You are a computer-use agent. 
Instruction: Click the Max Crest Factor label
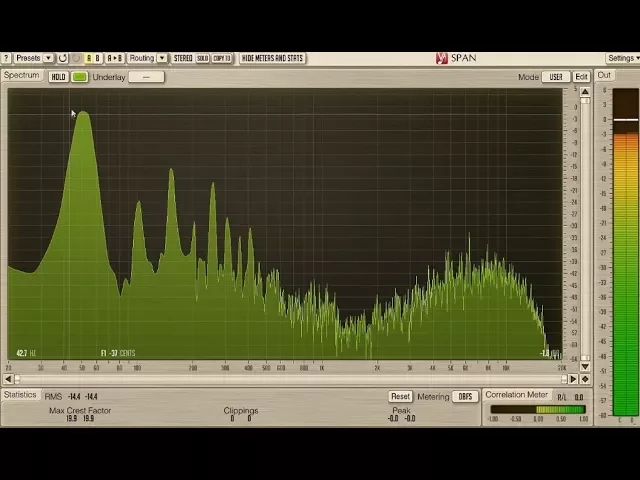80,410
